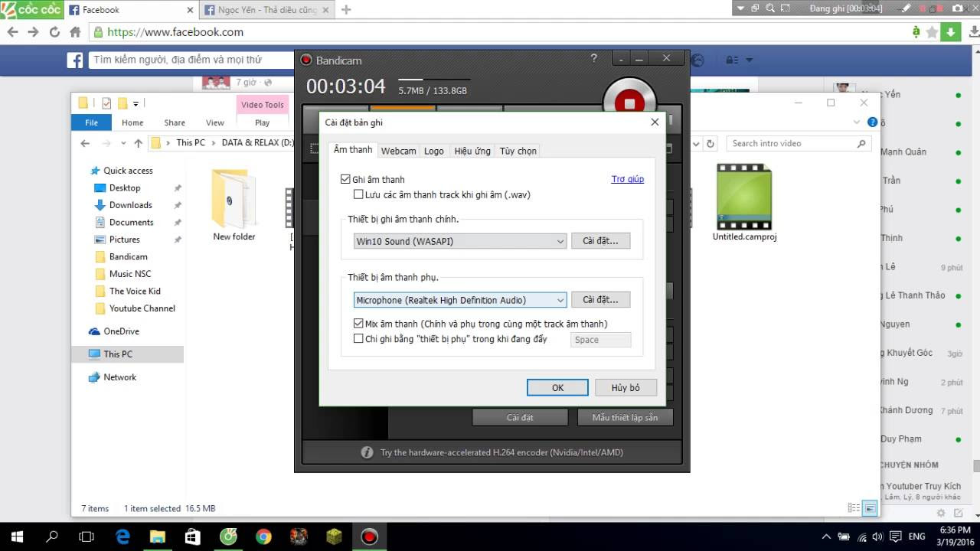Expand Explorer address bar history dropdown
This screenshot has width=980, height=551.
pyautogui.click(x=696, y=143)
